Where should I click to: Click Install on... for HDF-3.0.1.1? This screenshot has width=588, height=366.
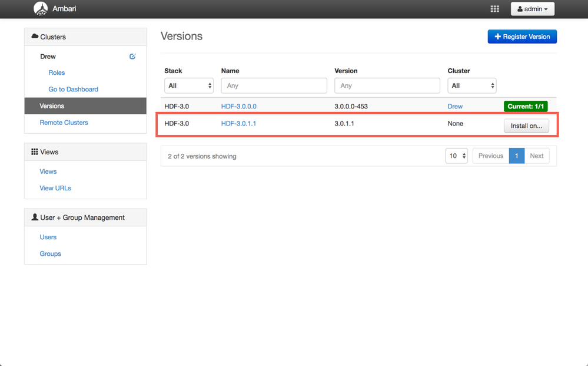[x=526, y=126]
